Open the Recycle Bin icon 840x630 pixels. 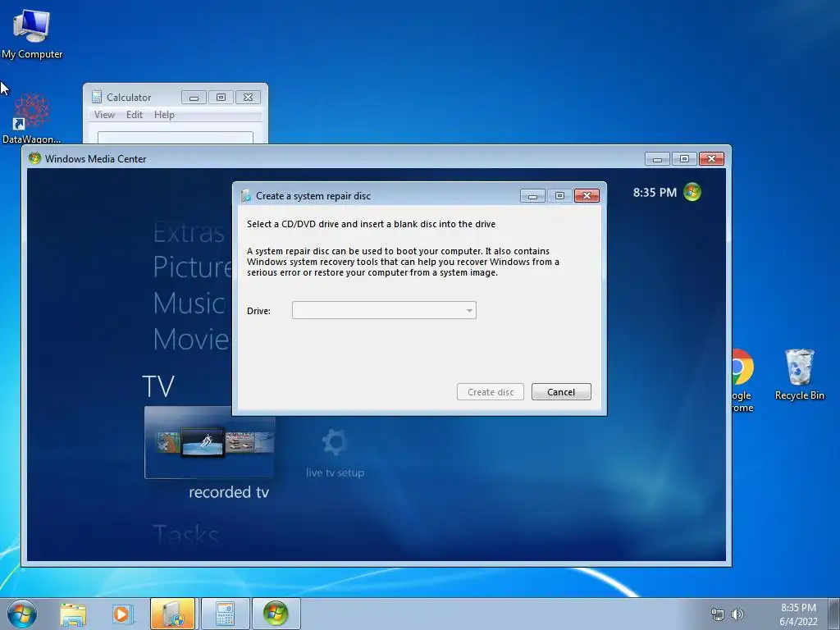pyautogui.click(x=799, y=374)
